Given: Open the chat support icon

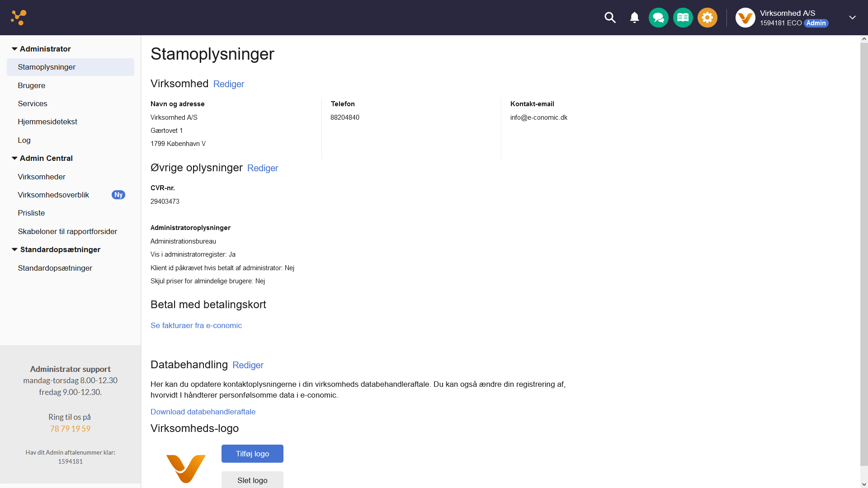Looking at the screenshot, I should click(x=658, y=18).
